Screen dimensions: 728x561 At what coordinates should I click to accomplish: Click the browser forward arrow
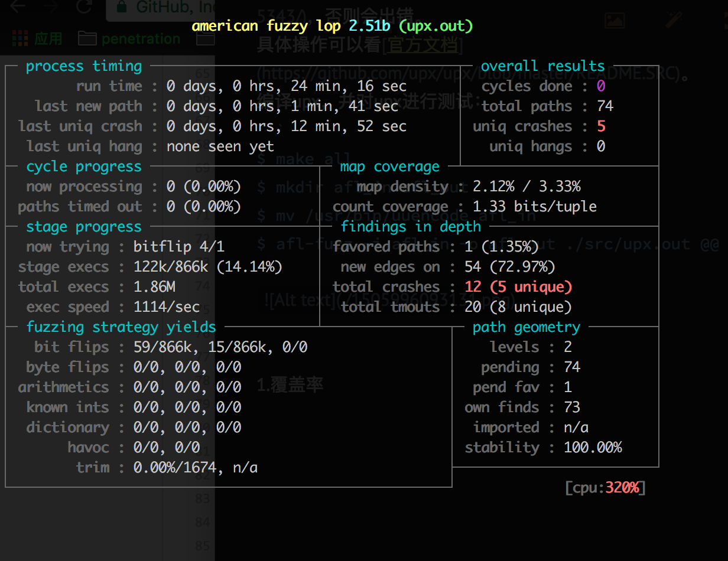(51, 7)
